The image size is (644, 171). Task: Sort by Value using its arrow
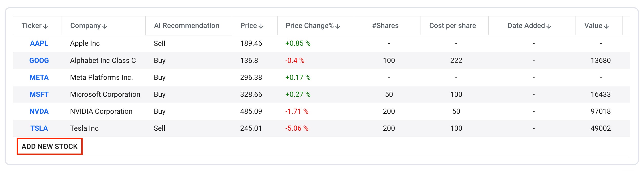click(x=606, y=26)
